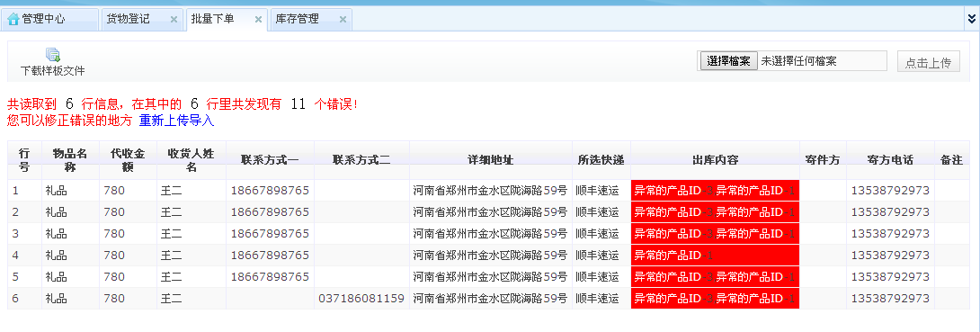Image resolution: width=980 pixels, height=332 pixels.
Task: Click the home icon on 管理中心 tab
Action: click(x=13, y=20)
